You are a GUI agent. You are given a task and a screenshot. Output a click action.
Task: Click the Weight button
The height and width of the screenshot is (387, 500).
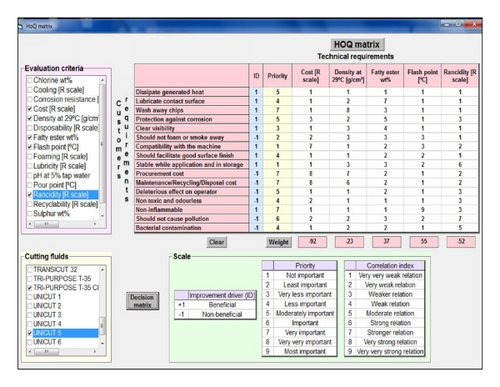(278, 242)
